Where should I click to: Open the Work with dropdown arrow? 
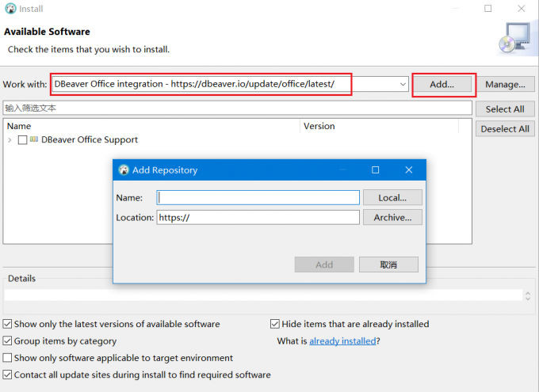coord(403,84)
